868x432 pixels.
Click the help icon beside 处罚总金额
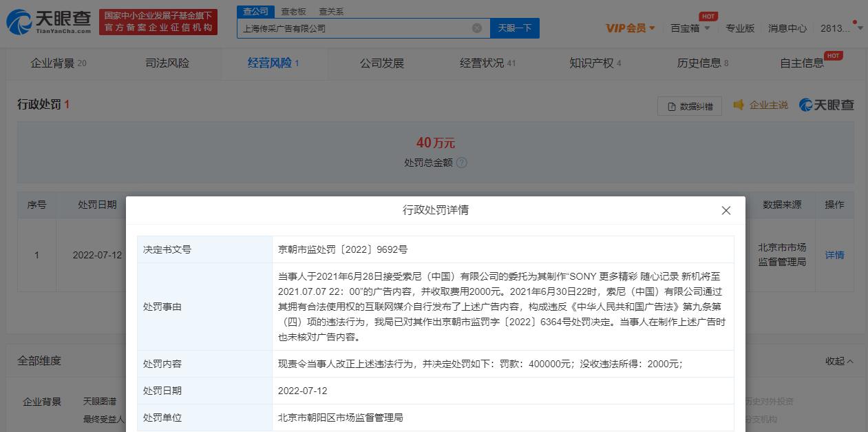tap(461, 163)
